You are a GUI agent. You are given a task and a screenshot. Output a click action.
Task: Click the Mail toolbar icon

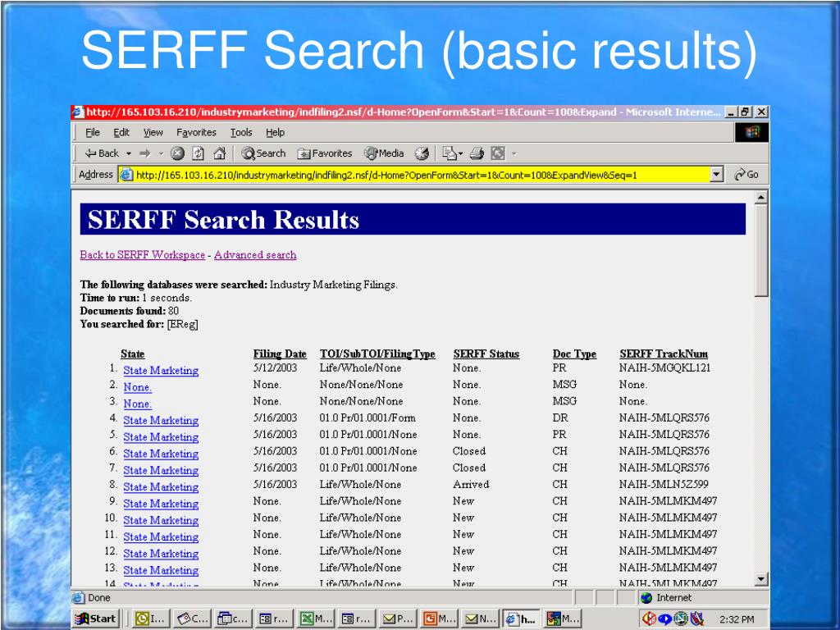(449, 153)
